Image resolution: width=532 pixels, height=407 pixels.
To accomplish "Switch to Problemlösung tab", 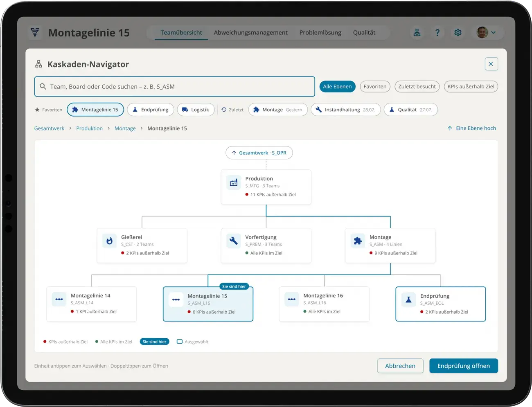I will click(x=320, y=33).
